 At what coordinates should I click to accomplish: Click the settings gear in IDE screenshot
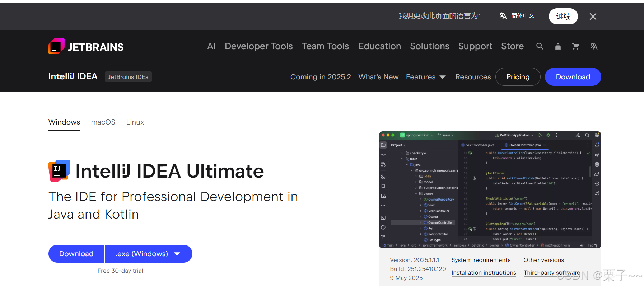597,135
